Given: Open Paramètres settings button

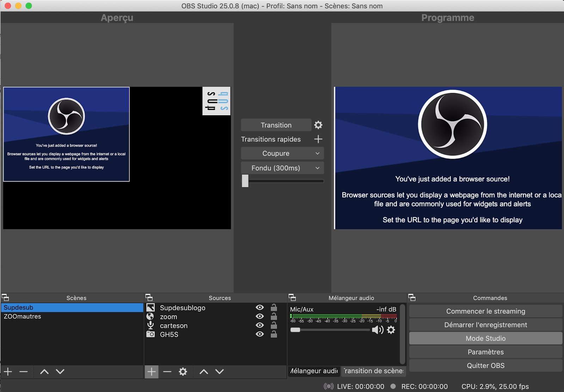Looking at the screenshot, I should [485, 352].
